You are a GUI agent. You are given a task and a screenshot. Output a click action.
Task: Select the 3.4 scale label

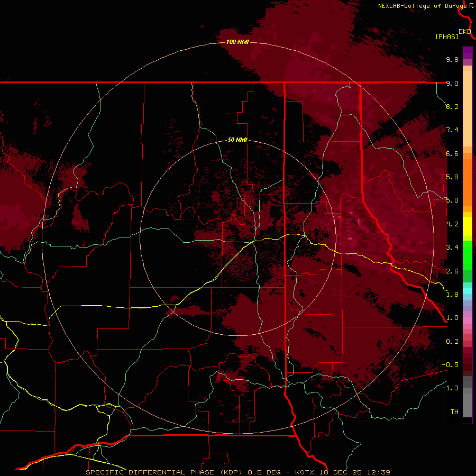tap(452, 248)
